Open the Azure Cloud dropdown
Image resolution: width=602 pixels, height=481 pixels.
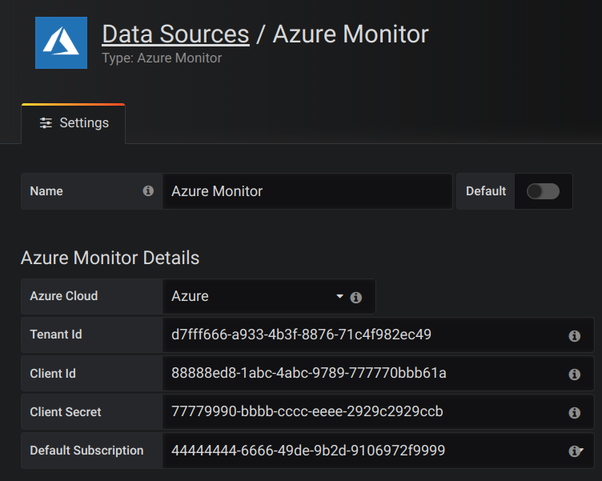255,297
